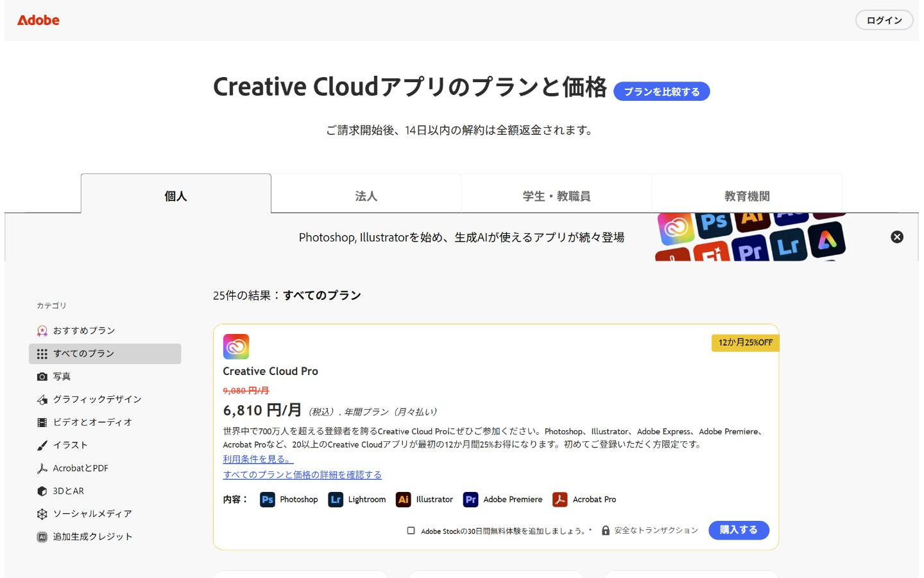Click the 6,810 円/月 price text
Viewport: 924px width, 578px height.
(262, 410)
